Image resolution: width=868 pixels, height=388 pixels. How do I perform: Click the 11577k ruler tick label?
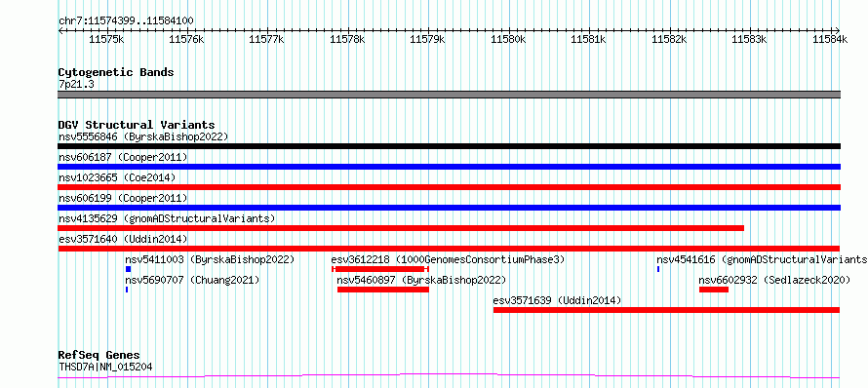267,39
